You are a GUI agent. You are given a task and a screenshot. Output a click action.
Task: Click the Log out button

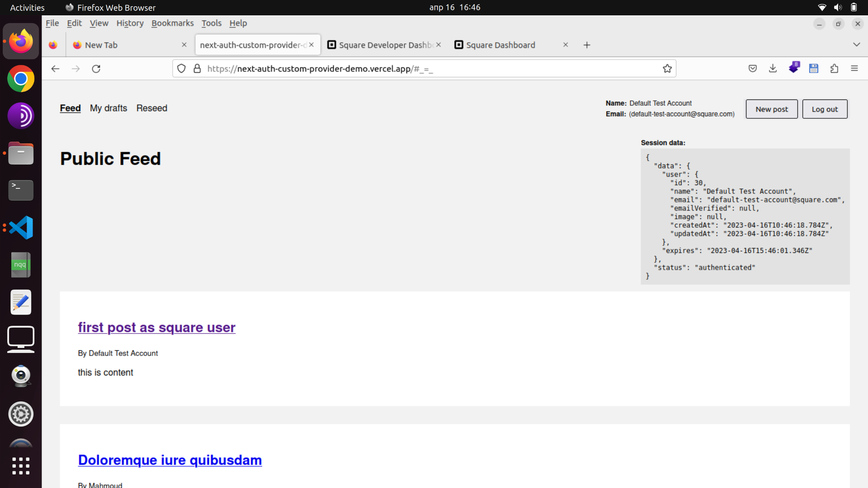(x=825, y=108)
